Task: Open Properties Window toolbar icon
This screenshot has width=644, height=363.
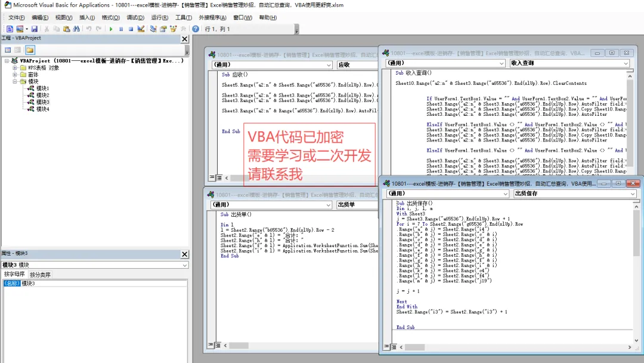Action: click(163, 29)
